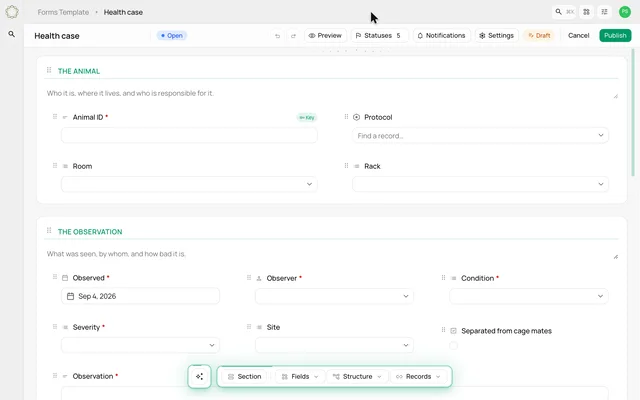Image resolution: width=640 pixels, height=400 pixels.
Task: Grab the drag handle of THE OBSERVATION section
Action: (49, 231)
